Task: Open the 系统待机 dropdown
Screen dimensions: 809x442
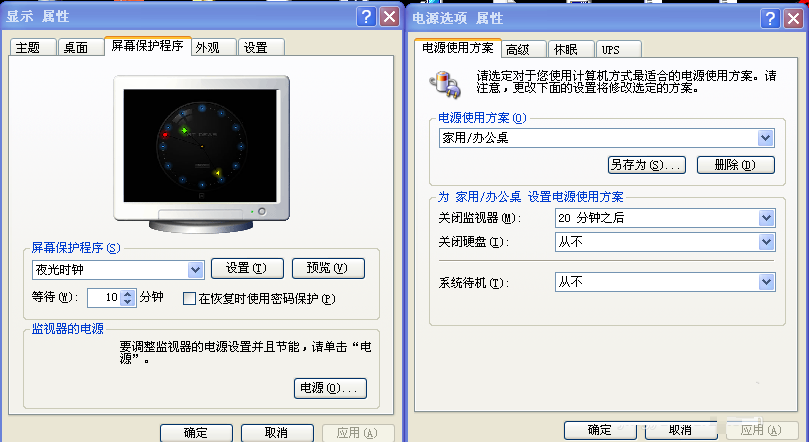Action: (766, 282)
